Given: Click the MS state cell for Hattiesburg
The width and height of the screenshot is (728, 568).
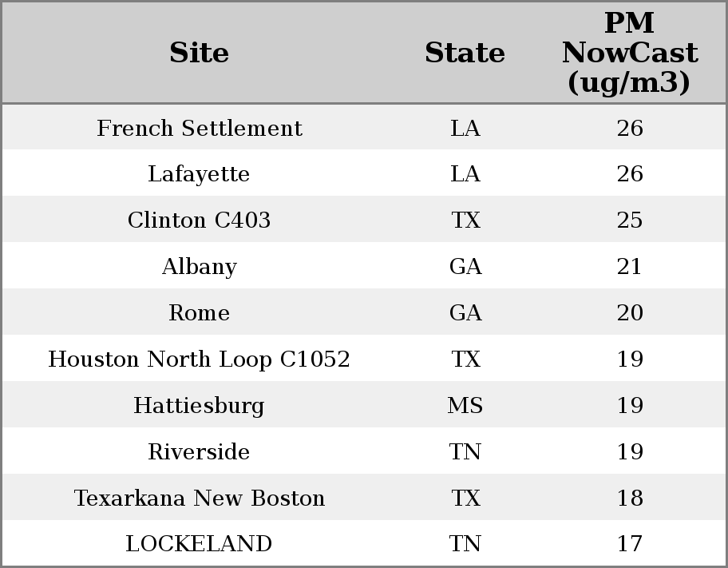Looking at the screenshot, I should (x=465, y=406).
